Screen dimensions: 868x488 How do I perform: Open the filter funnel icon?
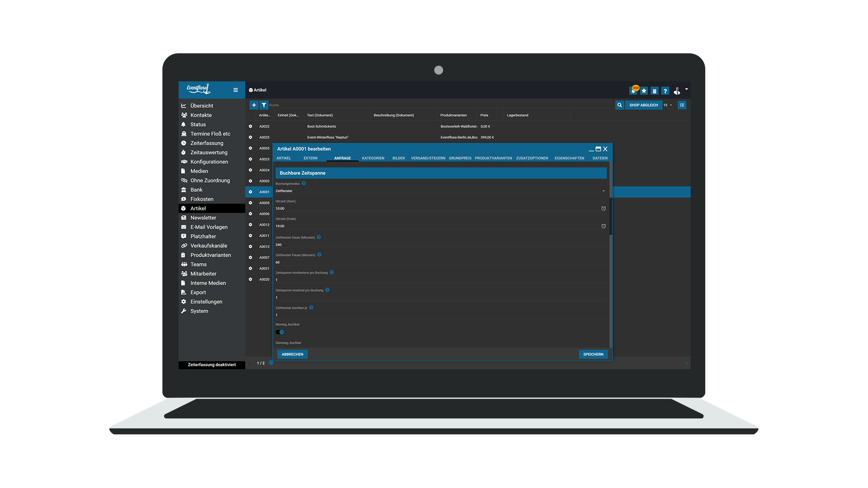coord(264,105)
